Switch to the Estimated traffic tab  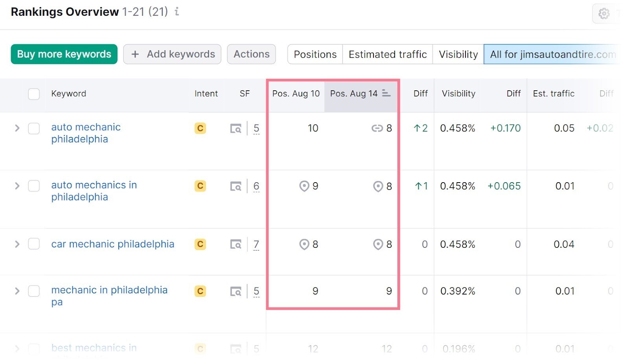coord(387,54)
